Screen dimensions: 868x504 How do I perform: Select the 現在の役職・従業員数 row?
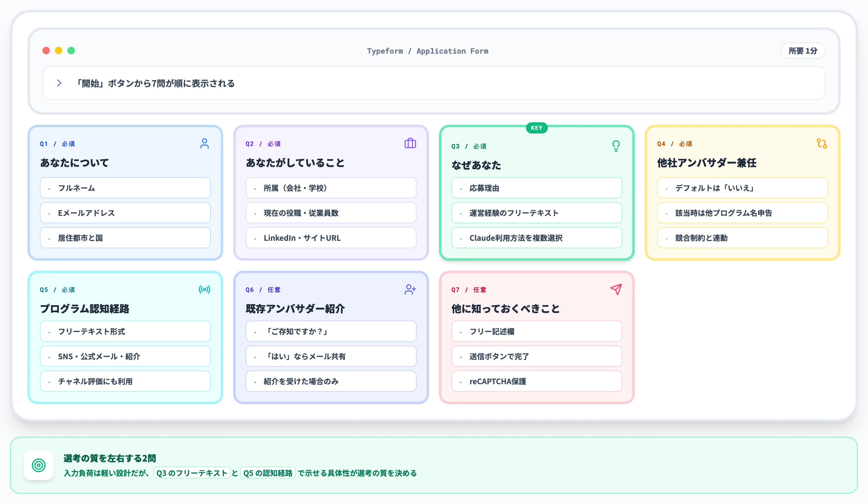coord(331,213)
